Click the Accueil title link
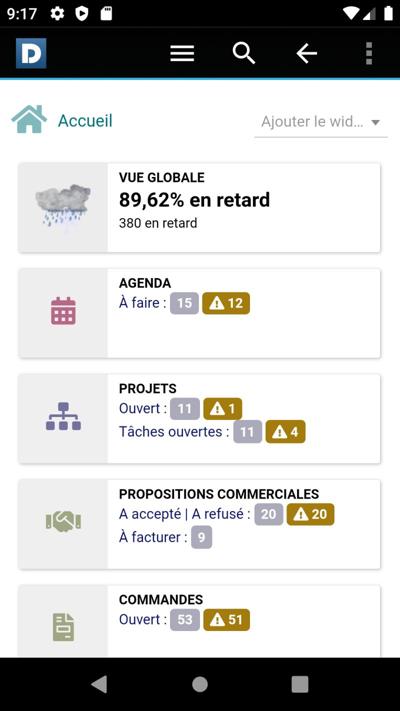Screen dimensions: 400x711 tap(85, 121)
